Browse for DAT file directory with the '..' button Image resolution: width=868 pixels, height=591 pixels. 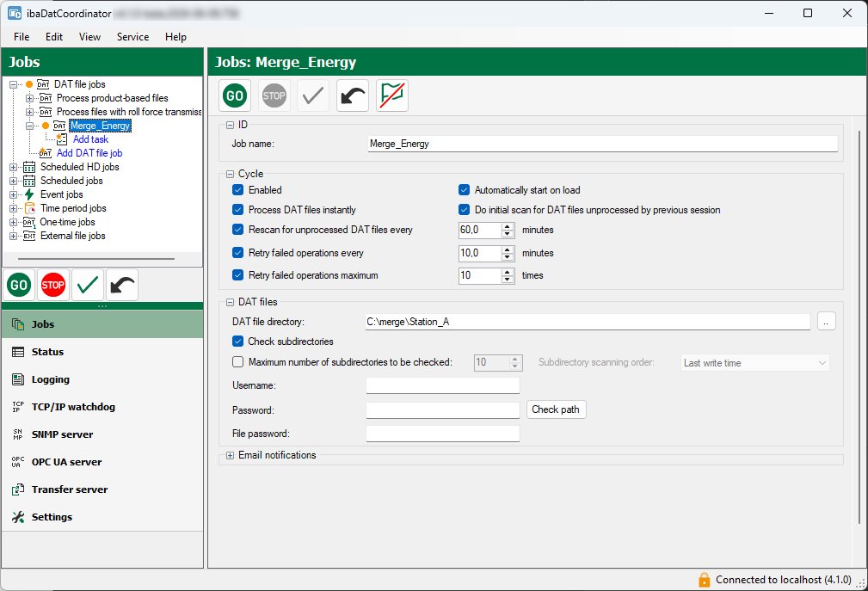[x=826, y=322]
